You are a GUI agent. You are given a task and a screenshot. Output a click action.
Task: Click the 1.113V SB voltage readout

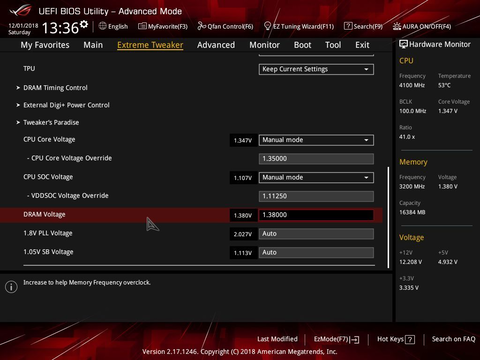tap(243, 253)
